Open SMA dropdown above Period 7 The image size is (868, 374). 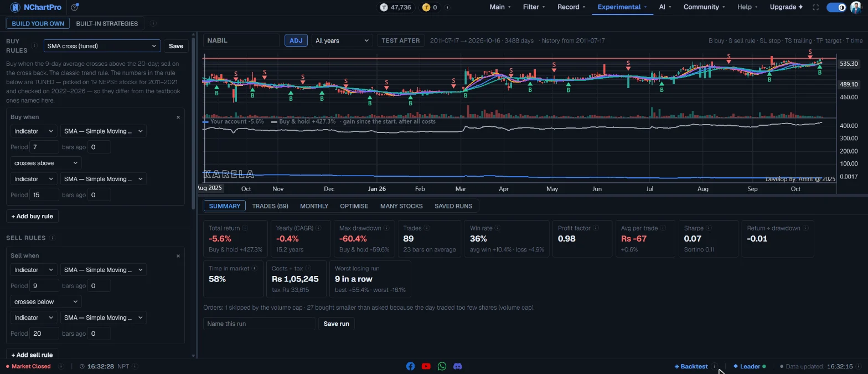[103, 131]
